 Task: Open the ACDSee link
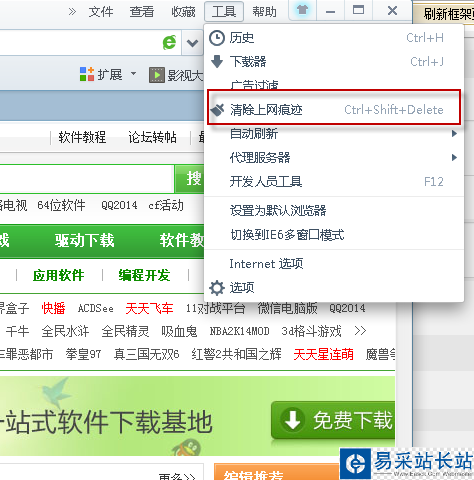click(x=96, y=308)
